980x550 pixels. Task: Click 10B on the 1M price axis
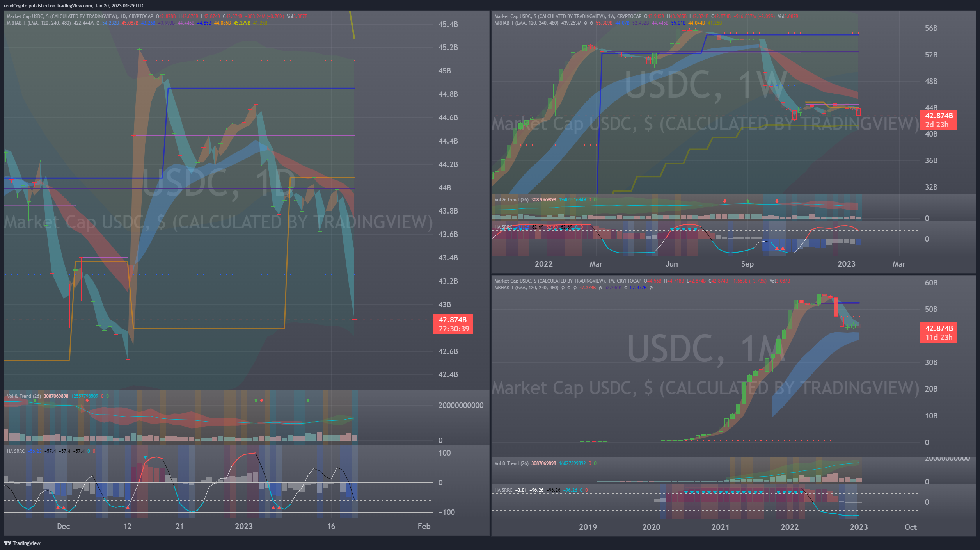(931, 416)
